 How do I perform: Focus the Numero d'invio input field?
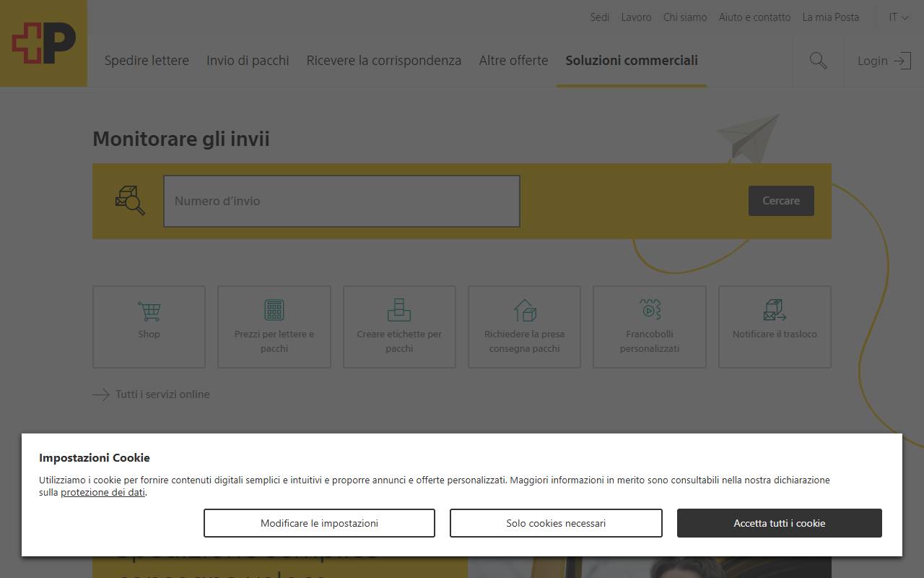(x=341, y=201)
